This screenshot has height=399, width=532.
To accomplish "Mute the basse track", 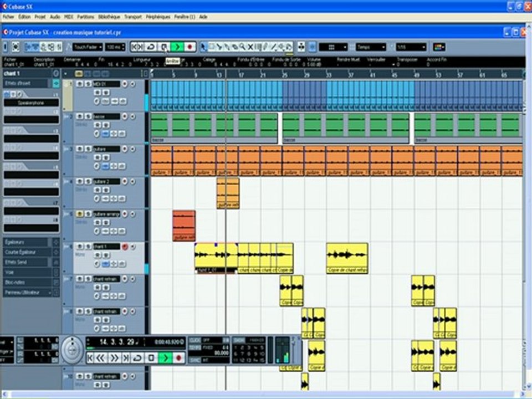I will [x=80, y=116].
